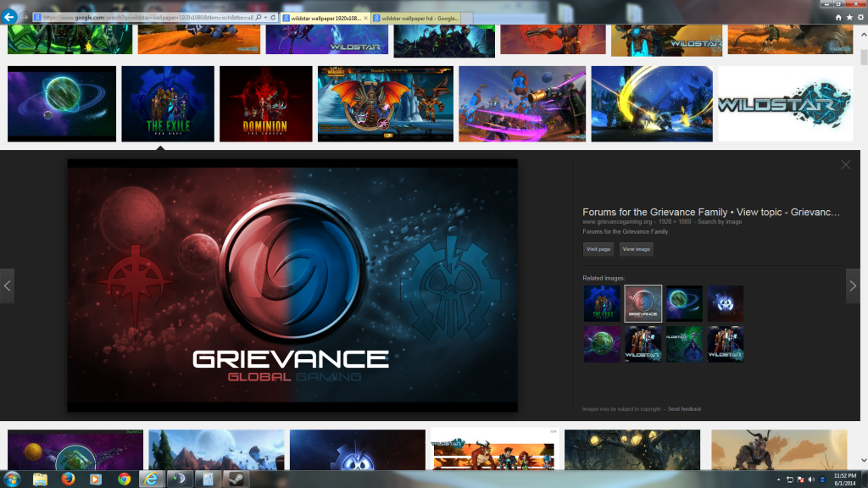
Task: Open bottom-row glowing tree forest thumbnail
Action: click(632, 450)
